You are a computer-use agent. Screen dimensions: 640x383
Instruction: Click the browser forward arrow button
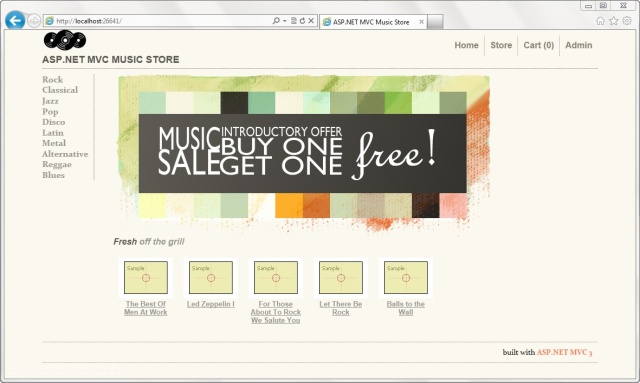(x=34, y=20)
